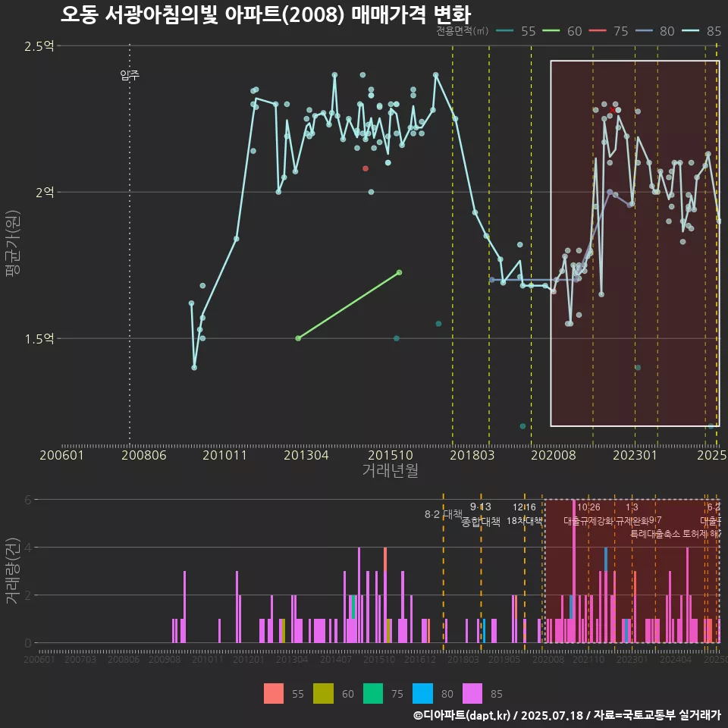Click 200806 tick label on price chart

coord(144,455)
